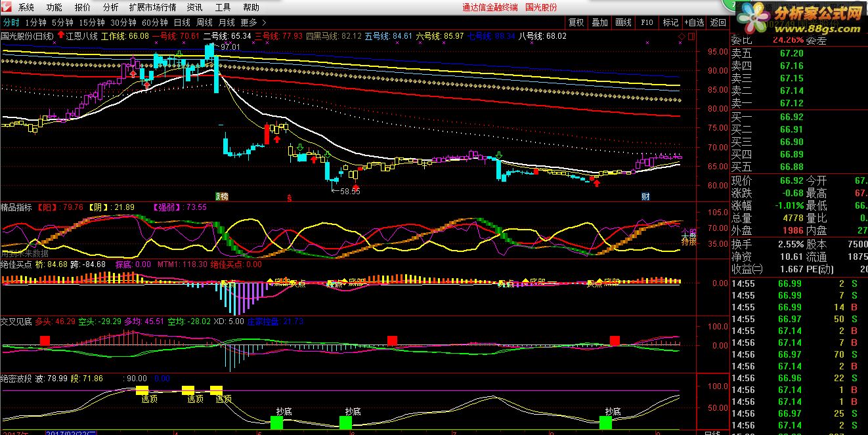The image size is (868, 435).
Task: Expand the 更多 periods dropdown
Action: point(253,22)
